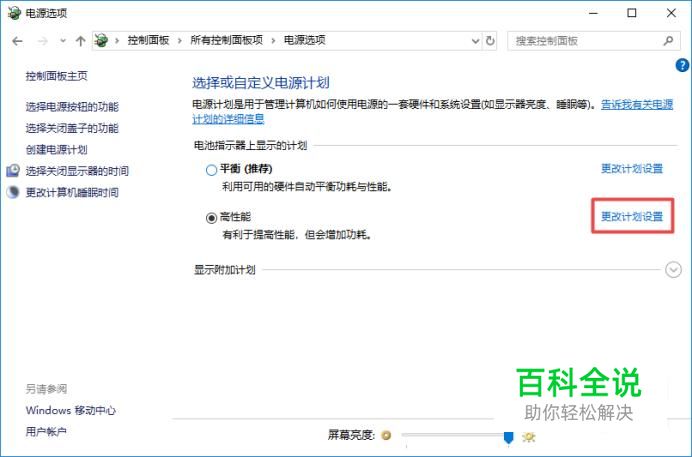Close the 电源选项 window

[x=671, y=13]
